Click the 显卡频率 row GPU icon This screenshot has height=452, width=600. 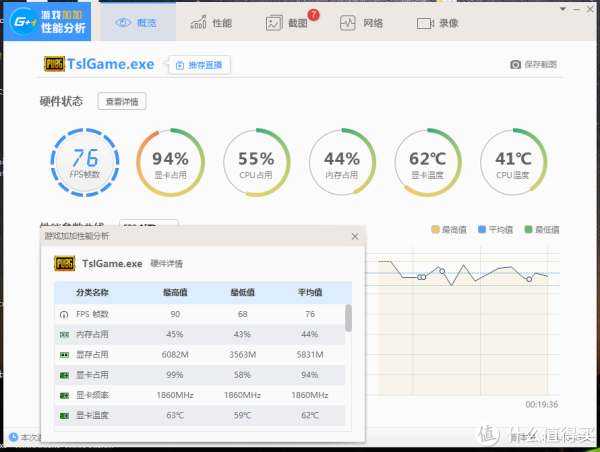point(64,395)
